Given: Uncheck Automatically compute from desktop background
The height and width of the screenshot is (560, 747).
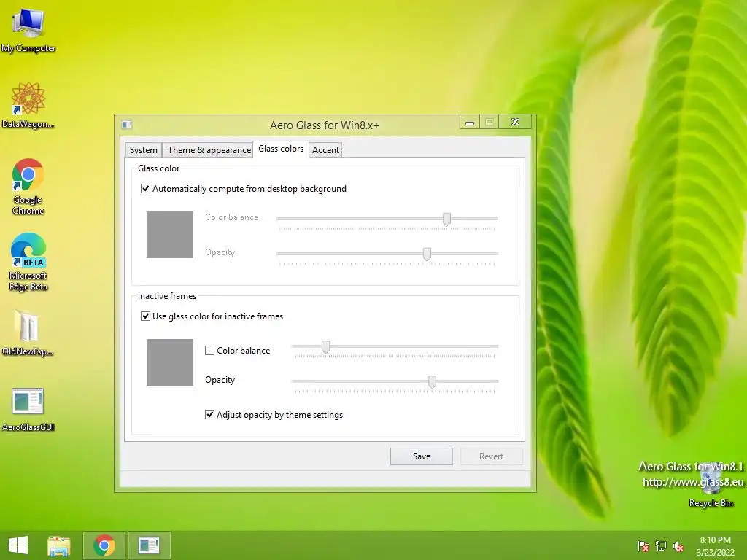Looking at the screenshot, I should tap(145, 189).
